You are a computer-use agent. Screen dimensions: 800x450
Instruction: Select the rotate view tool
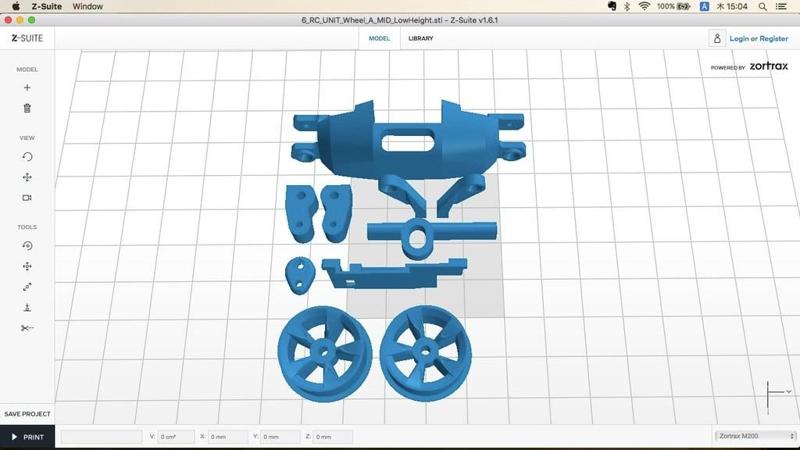(27, 157)
